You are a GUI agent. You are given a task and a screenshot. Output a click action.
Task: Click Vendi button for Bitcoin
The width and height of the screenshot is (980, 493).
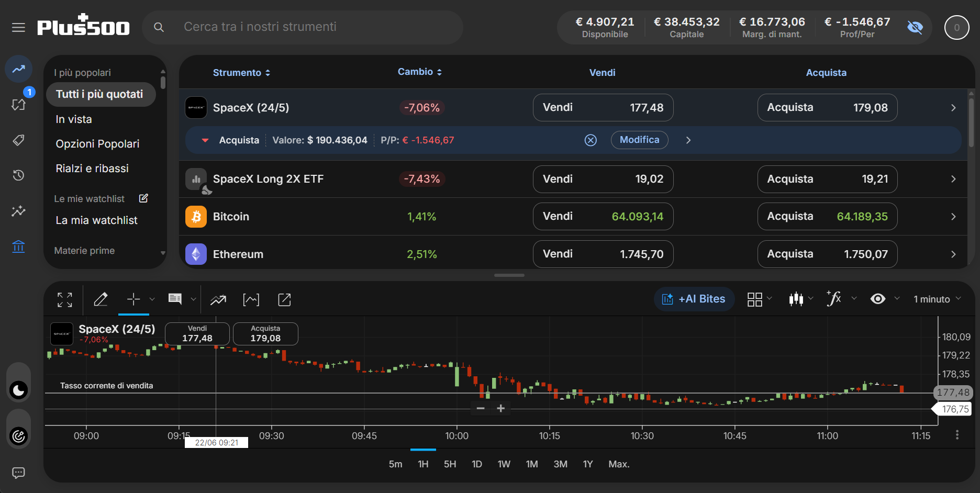(603, 216)
